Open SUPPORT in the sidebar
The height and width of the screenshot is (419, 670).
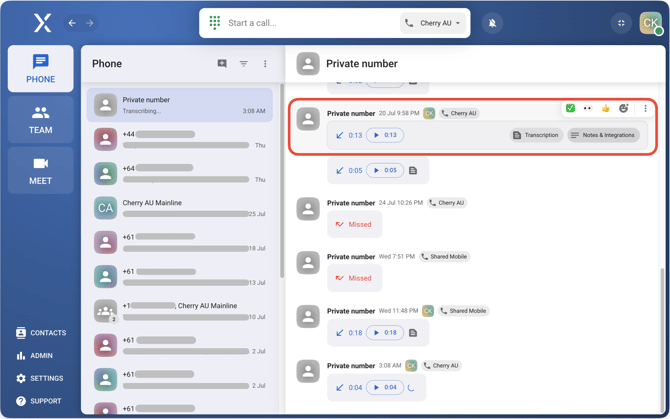39,401
